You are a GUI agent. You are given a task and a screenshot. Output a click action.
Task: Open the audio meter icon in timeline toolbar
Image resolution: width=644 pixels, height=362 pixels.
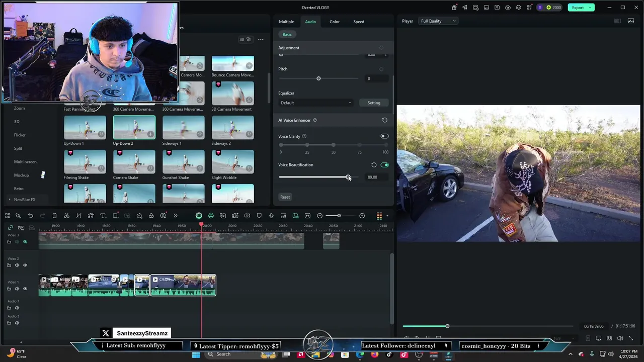point(379,216)
